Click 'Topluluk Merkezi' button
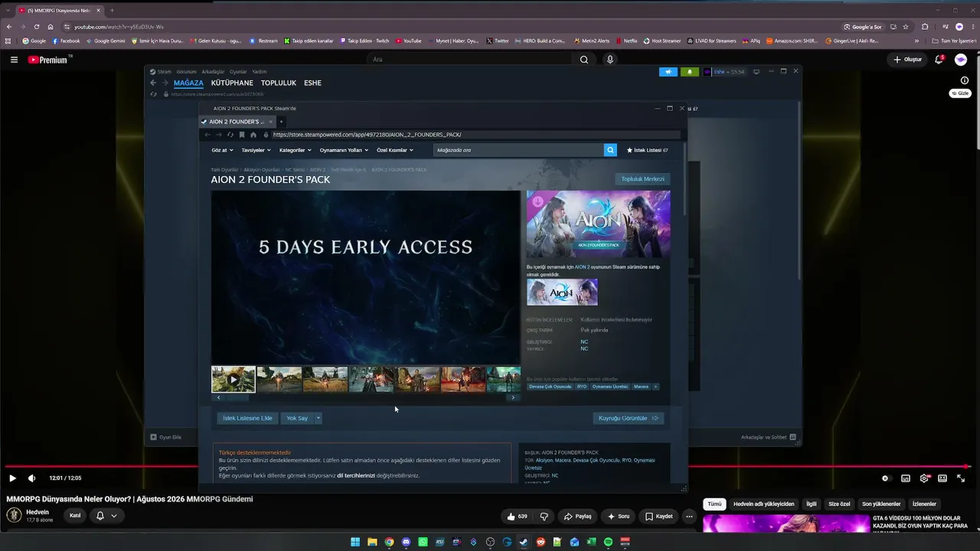This screenshot has height=551, width=980. point(643,179)
